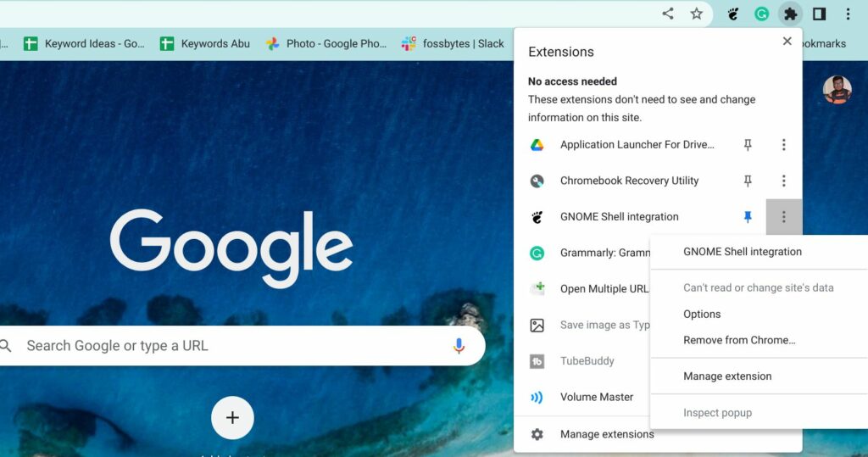Image resolution: width=868 pixels, height=457 pixels.
Task: Click the Google search box
Action: click(x=242, y=346)
